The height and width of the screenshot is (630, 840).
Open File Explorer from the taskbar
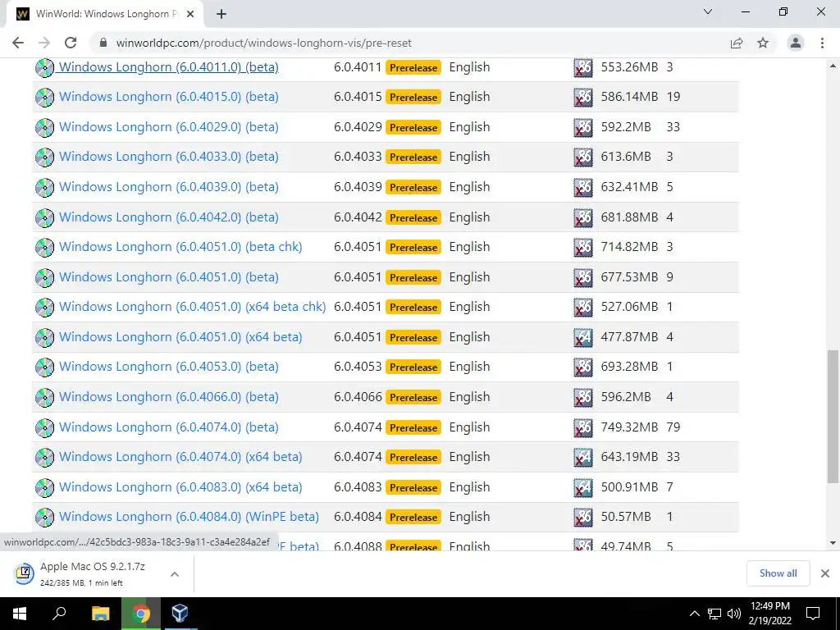point(100,614)
